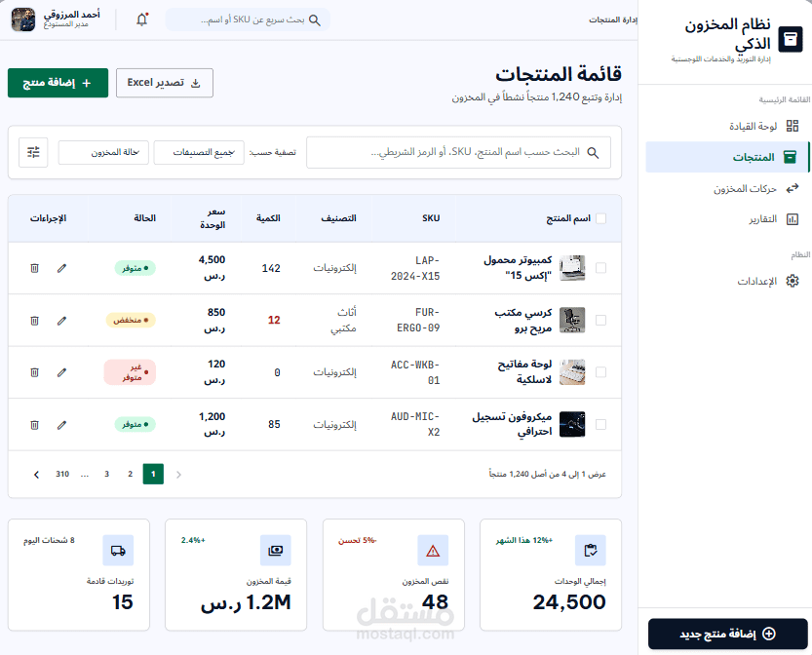
Task: Click the dashboard grid icon in sidebar
Action: coord(793,126)
